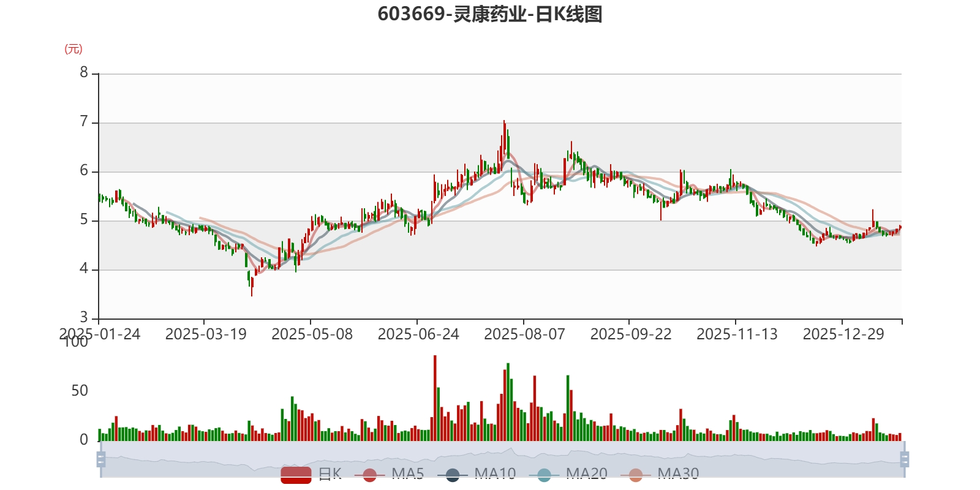Click the 2025-06-24 date axis label
980x490 pixels.
(418, 334)
